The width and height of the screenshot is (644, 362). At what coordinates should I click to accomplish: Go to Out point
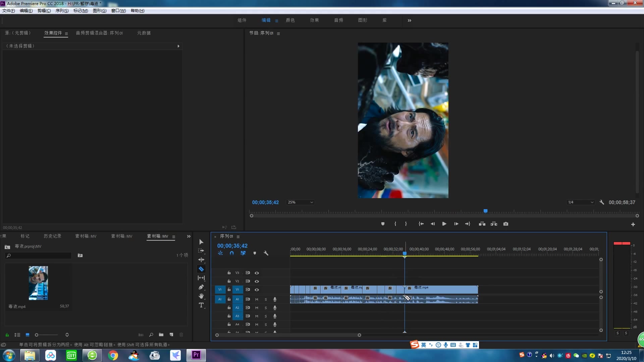tap(468, 224)
